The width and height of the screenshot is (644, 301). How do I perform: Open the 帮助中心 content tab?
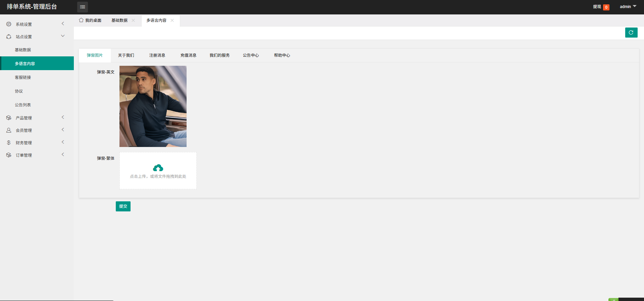(282, 55)
